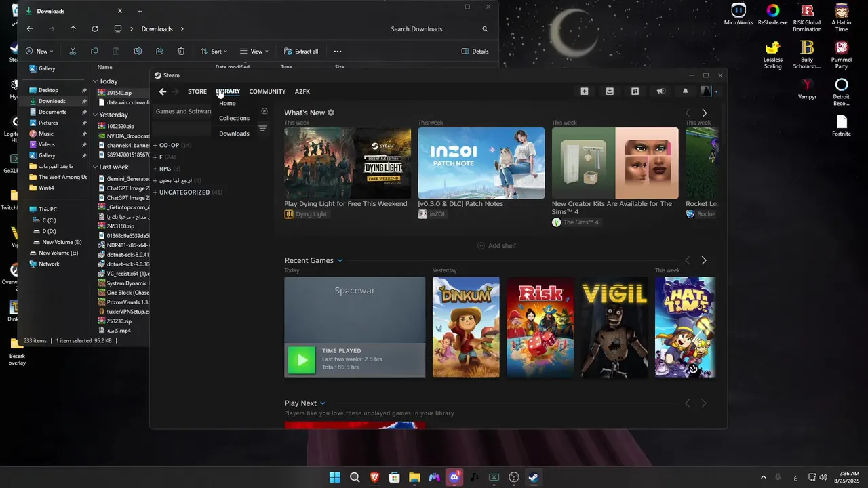Go back using Steam's back arrow
The image size is (868, 488).
(163, 91)
